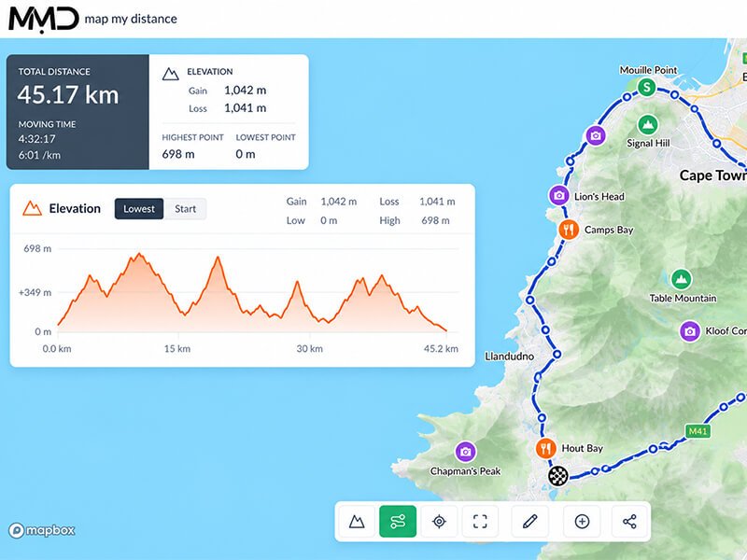This screenshot has height=560, width=747.
Task: Click the 30 km axis label on chart
Action: click(x=310, y=349)
